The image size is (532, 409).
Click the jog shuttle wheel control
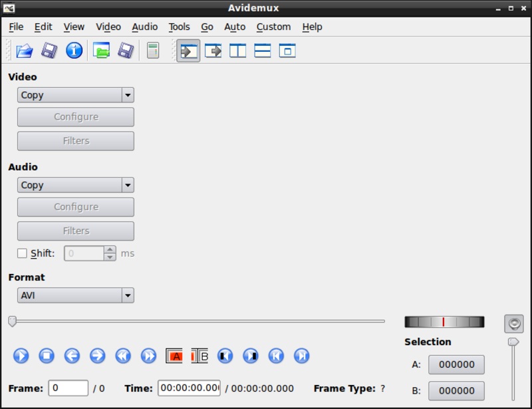[444, 322]
